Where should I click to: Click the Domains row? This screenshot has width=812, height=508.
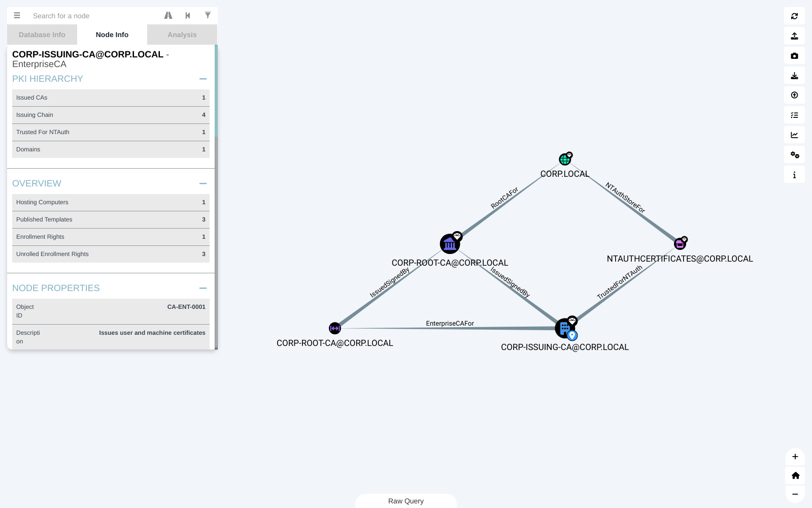pos(111,149)
